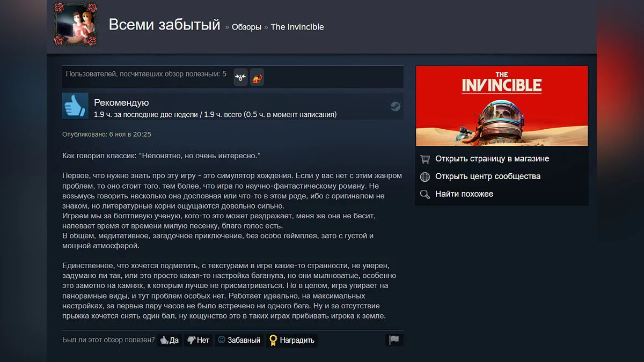
Task: Open Открыть центр сообщества link
Action: (x=488, y=176)
